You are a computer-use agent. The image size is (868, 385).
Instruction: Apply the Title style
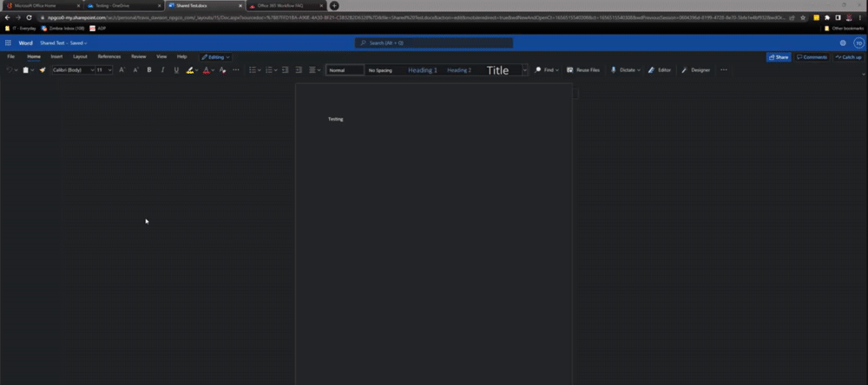[x=497, y=70]
